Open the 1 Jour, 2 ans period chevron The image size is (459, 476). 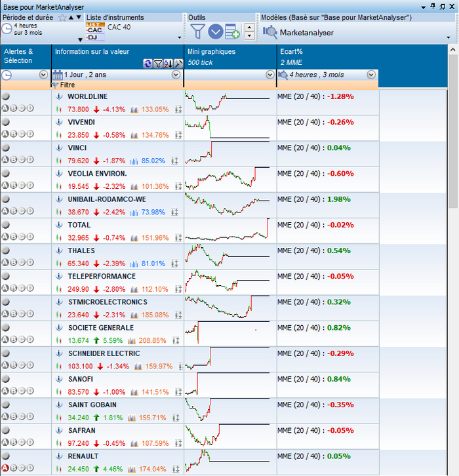pyautogui.click(x=176, y=75)
